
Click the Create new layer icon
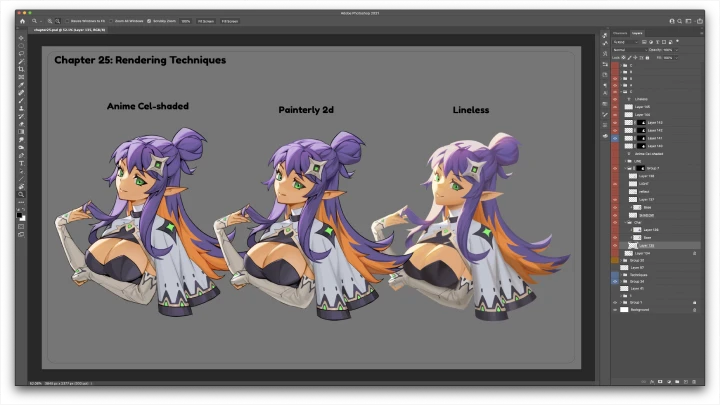coord(686,382)
